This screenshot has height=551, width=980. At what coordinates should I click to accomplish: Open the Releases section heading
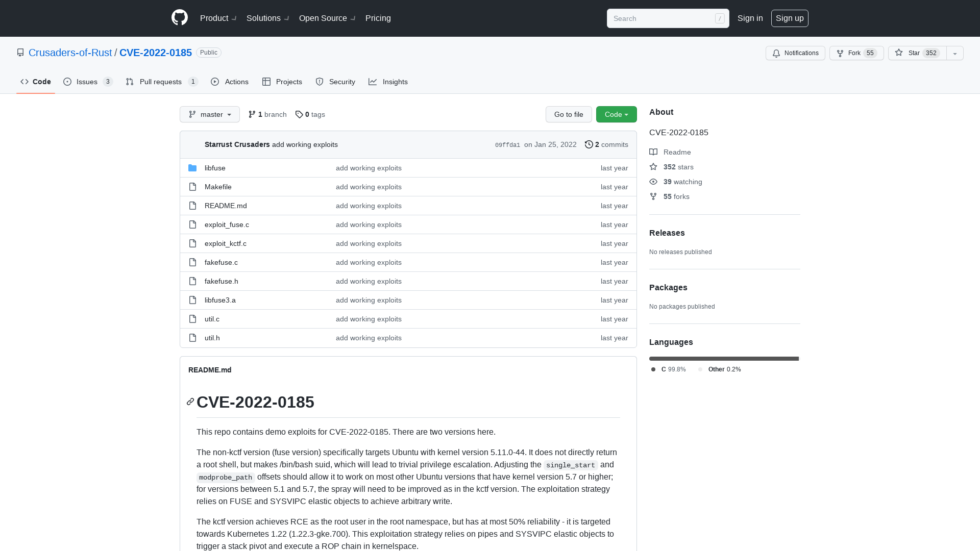click(x=667, y=233)
